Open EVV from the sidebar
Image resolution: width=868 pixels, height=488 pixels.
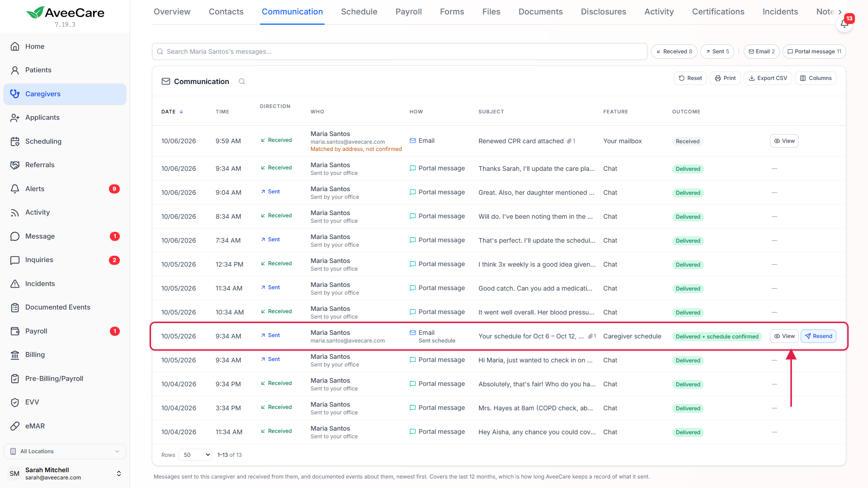tap(65, 402)
